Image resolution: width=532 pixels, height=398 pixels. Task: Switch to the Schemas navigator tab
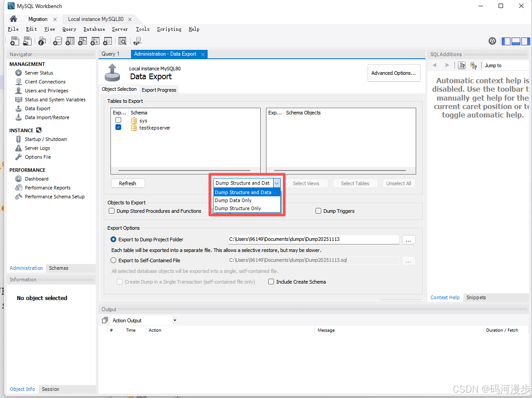click(x=59, y=268)
